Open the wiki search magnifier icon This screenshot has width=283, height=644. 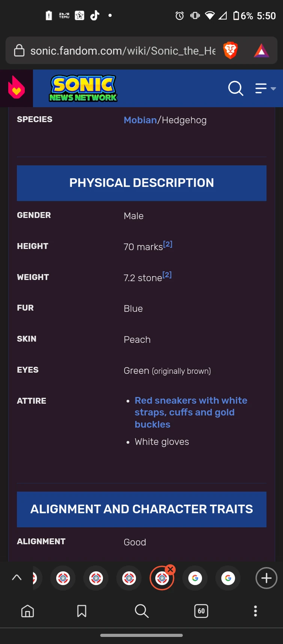pos(236,89)
